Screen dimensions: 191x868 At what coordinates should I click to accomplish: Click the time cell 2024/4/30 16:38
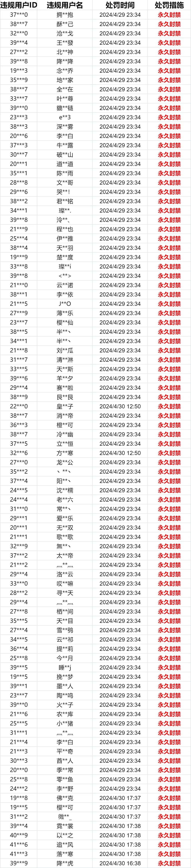120,863
